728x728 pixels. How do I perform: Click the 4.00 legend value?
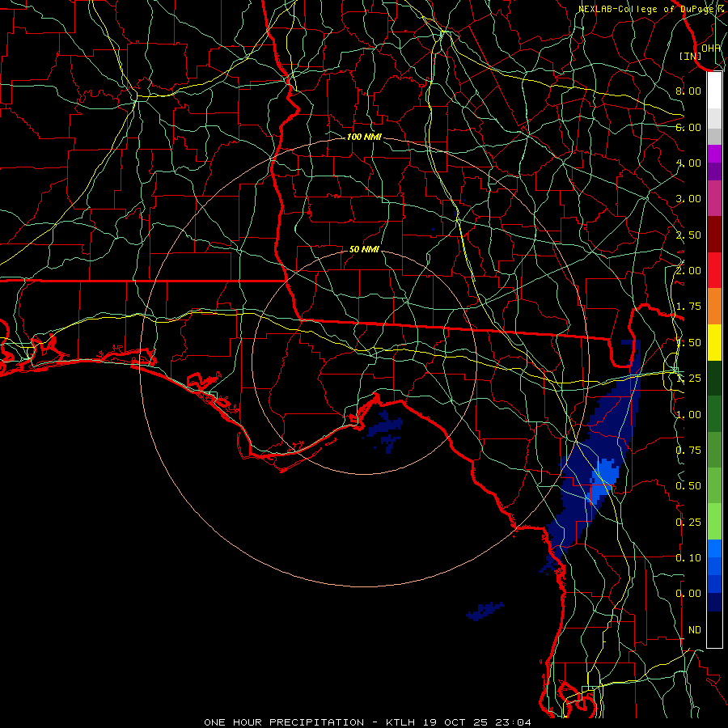click(688, 163)
